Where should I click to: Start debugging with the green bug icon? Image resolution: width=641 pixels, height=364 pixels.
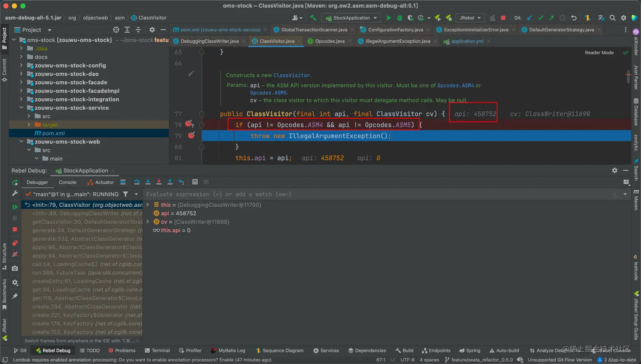pyautogui.click(x=399, y=18)
